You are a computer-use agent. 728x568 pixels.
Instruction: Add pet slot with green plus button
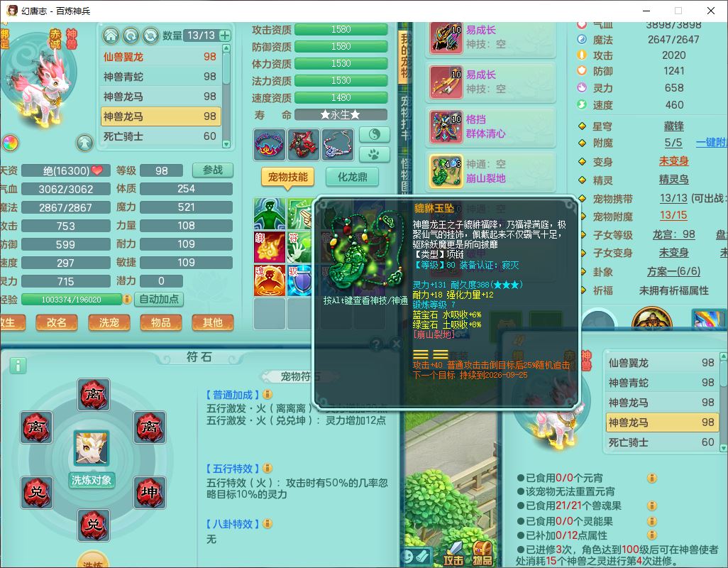(225, 35)
